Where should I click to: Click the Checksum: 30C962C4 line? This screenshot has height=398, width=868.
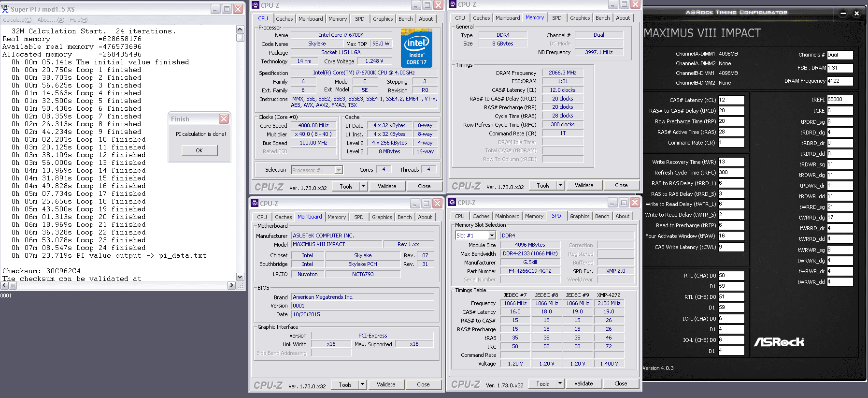42,271
